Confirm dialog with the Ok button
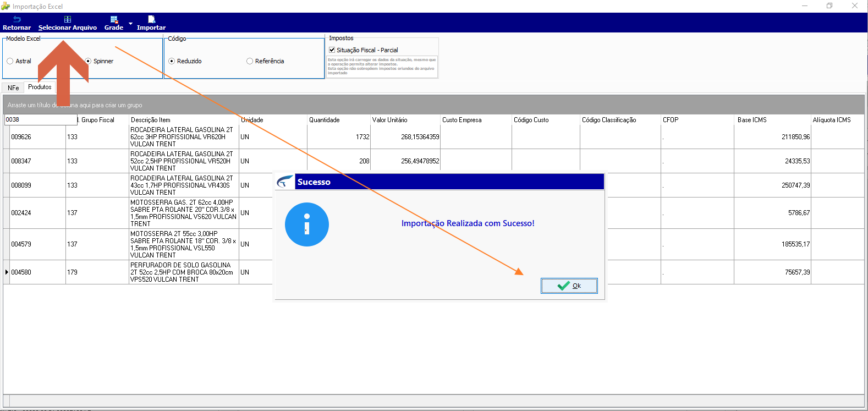The width and height of the screenshot is (868, 411). pyautogui.click(x=569, y=286)
